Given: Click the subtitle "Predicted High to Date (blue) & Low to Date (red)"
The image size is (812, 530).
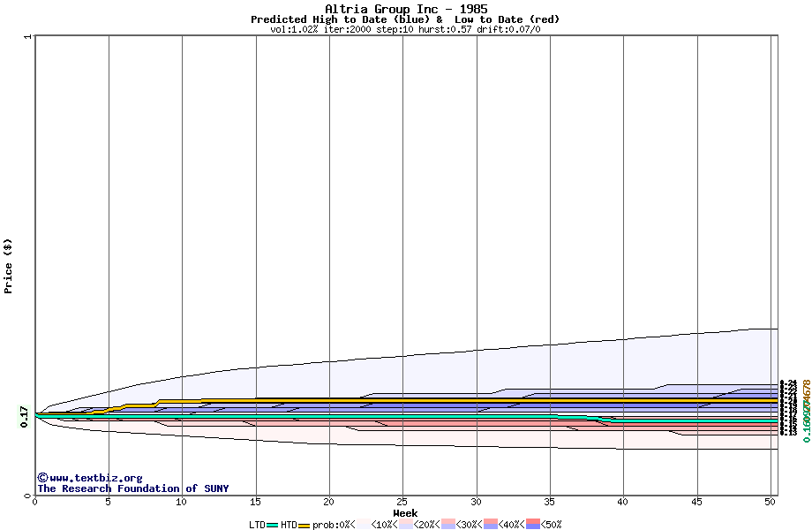Looking at the screenshot, I should [x=405, y=19].
